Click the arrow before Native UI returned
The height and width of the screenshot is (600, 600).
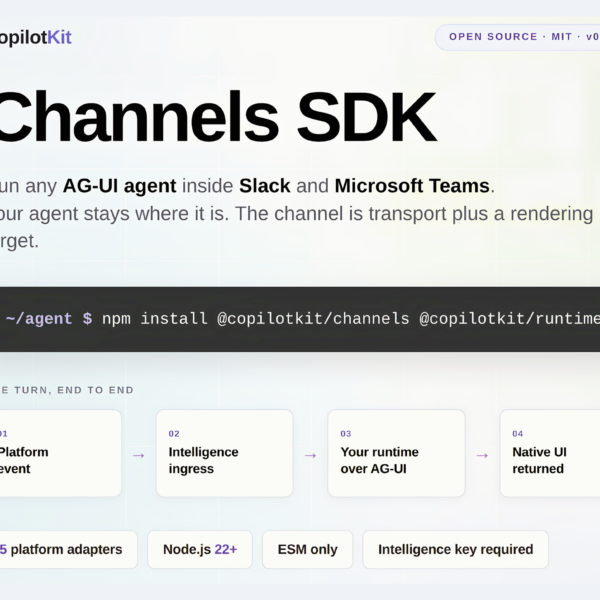coord(482,455)
